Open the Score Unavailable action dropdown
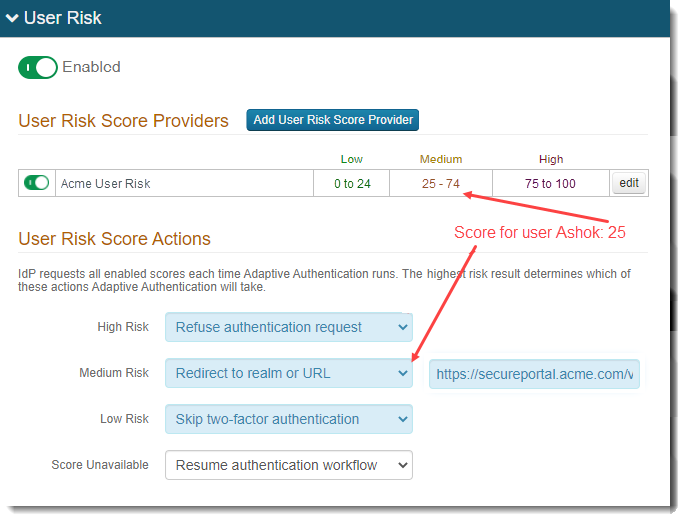 click(288, 465)
